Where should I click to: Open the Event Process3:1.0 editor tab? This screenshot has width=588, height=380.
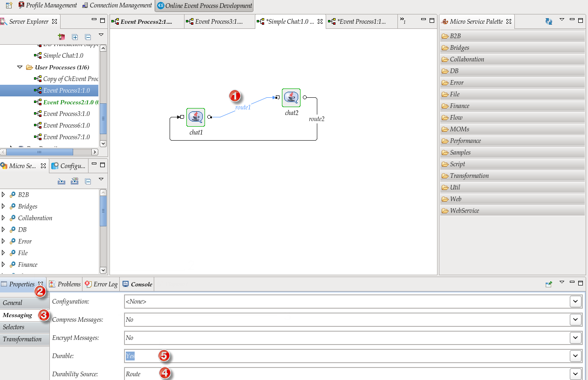[x=219, y=21]
